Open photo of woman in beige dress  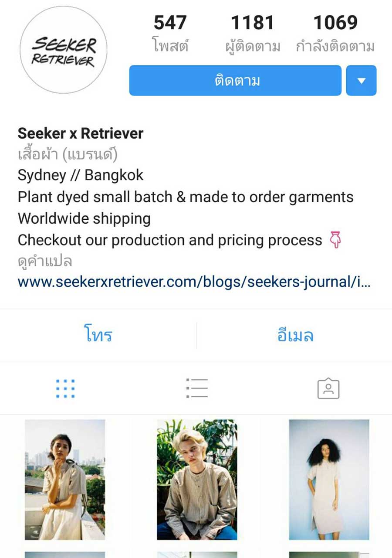pyautogui.click(x=329, y=480)
